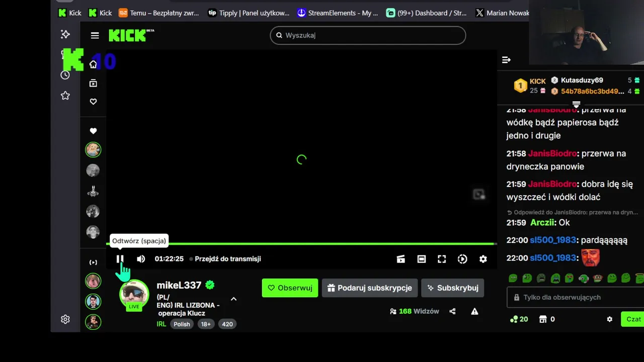Viewport: 644px width, 362px height.
Task: Share the stream via the share icon
Action: (452, 311)
